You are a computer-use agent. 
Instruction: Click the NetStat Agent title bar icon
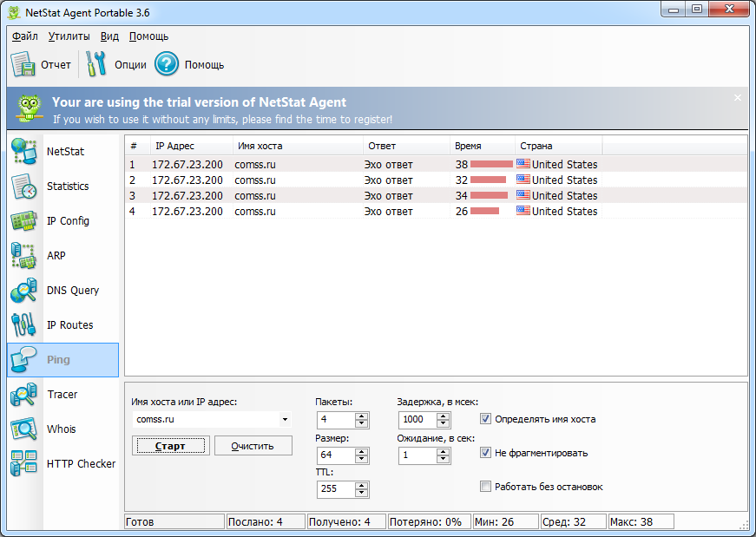tap(14, 12)
